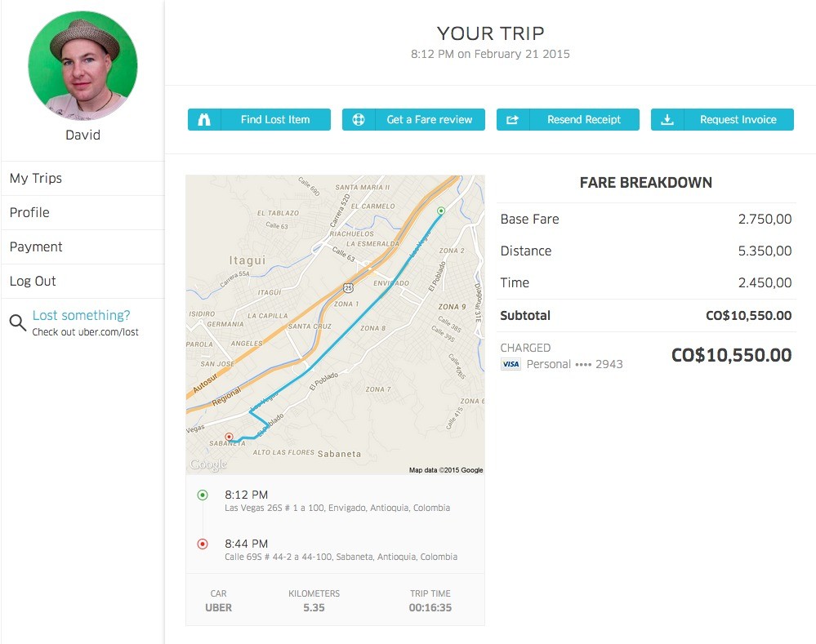Open the Profile section

(x=29, y=212)
